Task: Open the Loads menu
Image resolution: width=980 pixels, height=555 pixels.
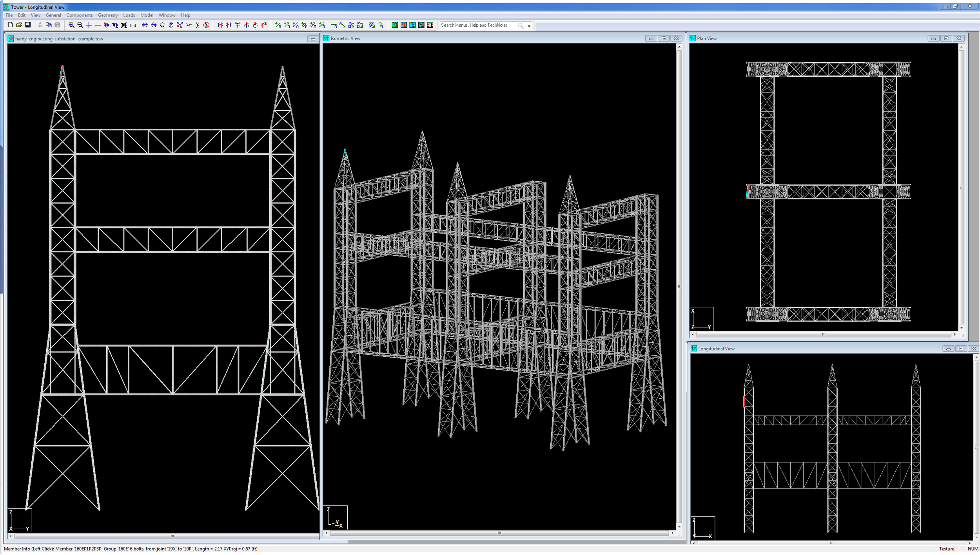Action: [x=129, y=15]
